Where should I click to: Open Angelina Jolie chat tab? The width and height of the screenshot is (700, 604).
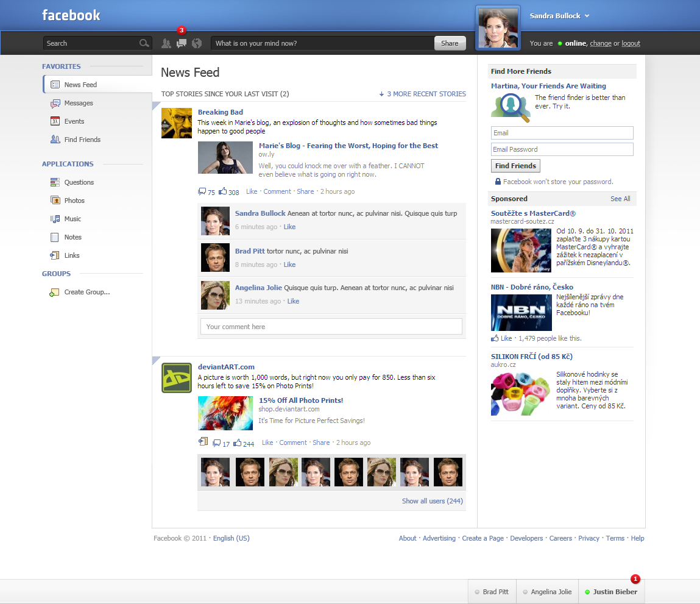click(547, 591)
